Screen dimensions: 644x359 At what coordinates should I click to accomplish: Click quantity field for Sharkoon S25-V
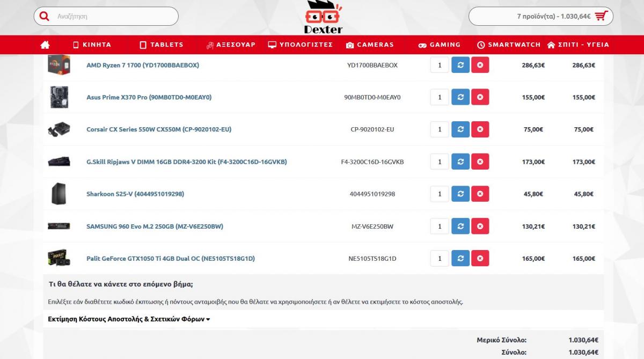pos(440,194)
